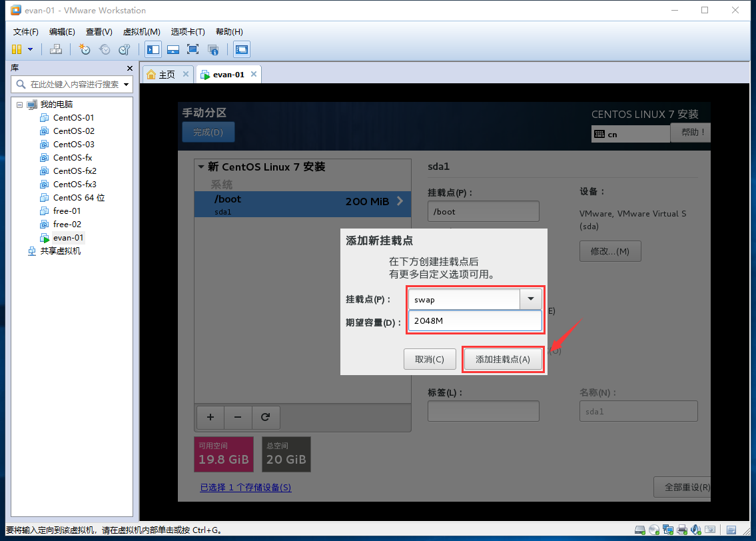The width and height of the screenshot is (756, 541).
Task: Click the minus remove mount point button
Action: pos(238,417)
